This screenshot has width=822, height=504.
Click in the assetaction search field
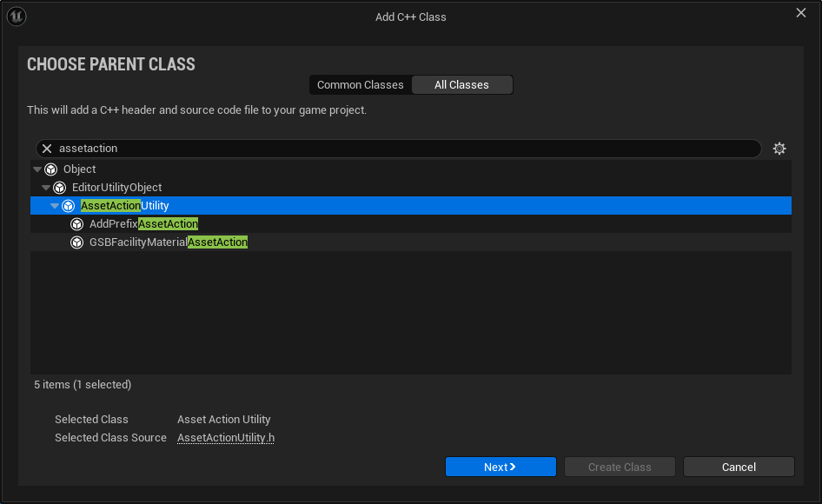(x=400, y=149)
